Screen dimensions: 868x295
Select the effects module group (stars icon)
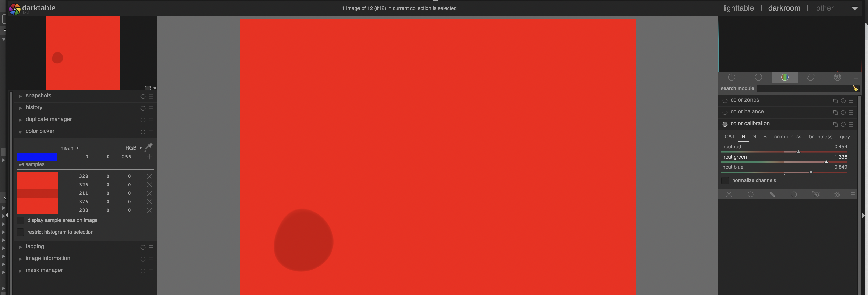pos(837,77)
